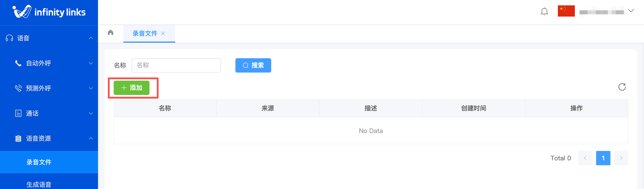Click the next page arrow
This screenshot has width=644, height=189.
click(621, 158)
